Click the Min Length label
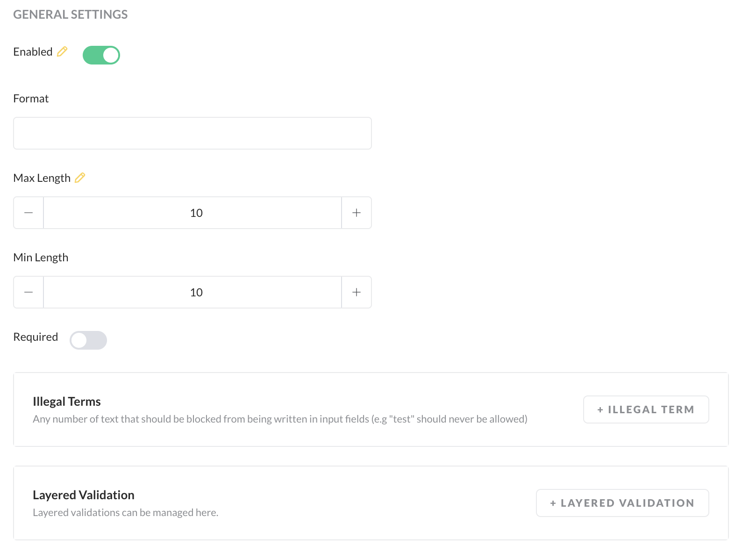This screenshot has height=560, width=742. click(41, 258)
